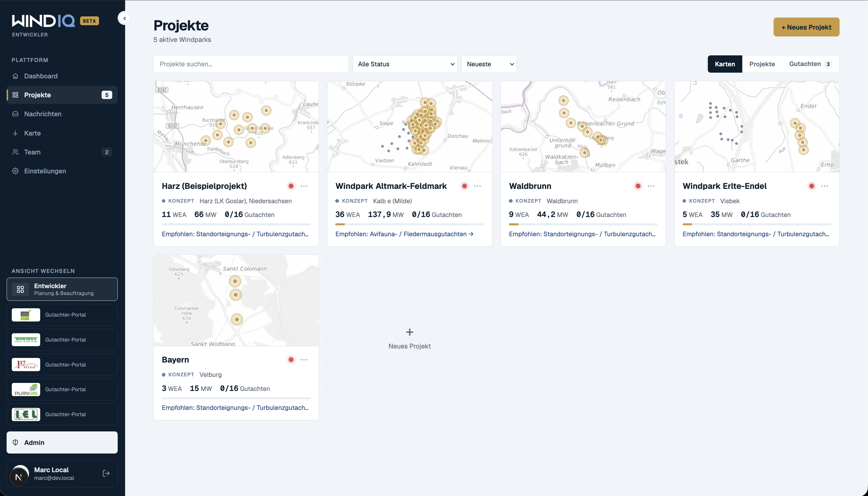
Task: Open the Bayern map thumbnail
Action: [236, 301]
